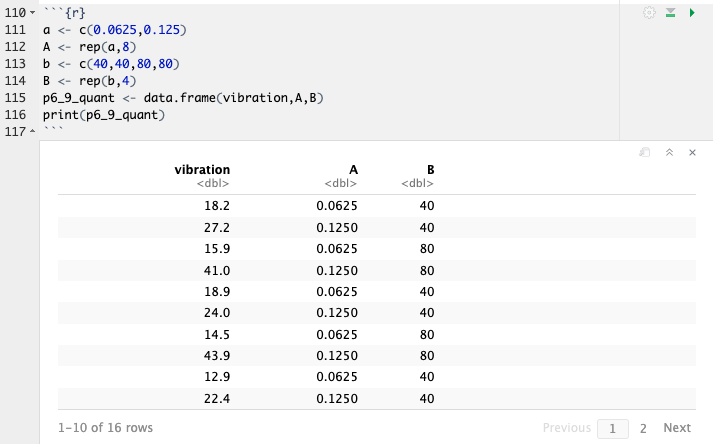Viewport: 713px width, 444px height.
Task: Click the Previous page link
Action: 567,428
